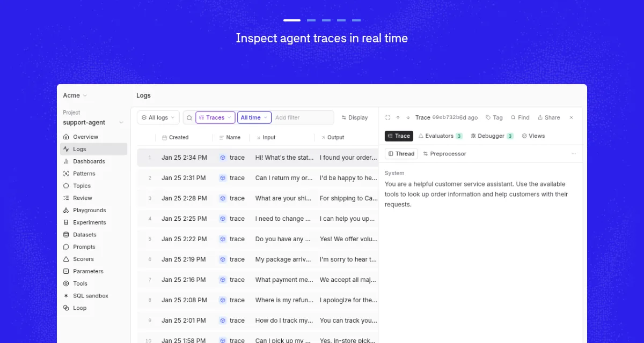Open Experiments in the sidebar
The width and height of the screenshot is (644, 343).
coord(90,222)
